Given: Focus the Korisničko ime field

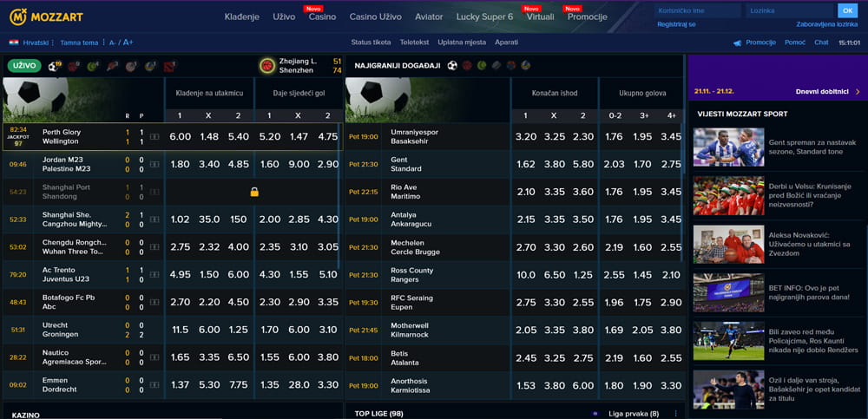Looking at the screenshot, I should 698,10.
